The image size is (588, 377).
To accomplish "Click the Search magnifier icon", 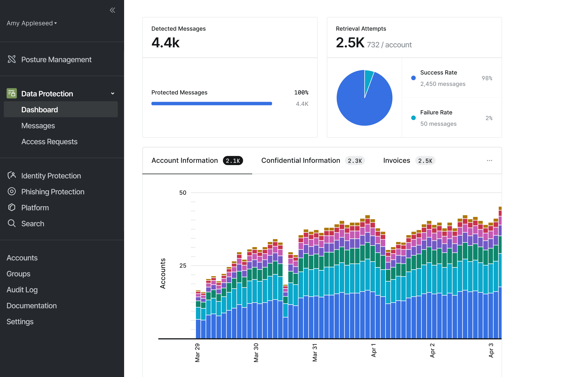I will pyautogui.click(x=12, y=223).
